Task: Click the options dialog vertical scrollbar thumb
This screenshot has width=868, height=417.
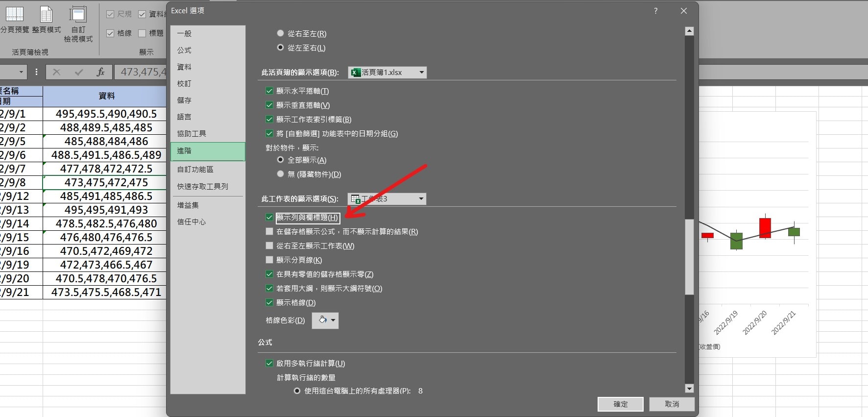Action: tap(689, 257)
